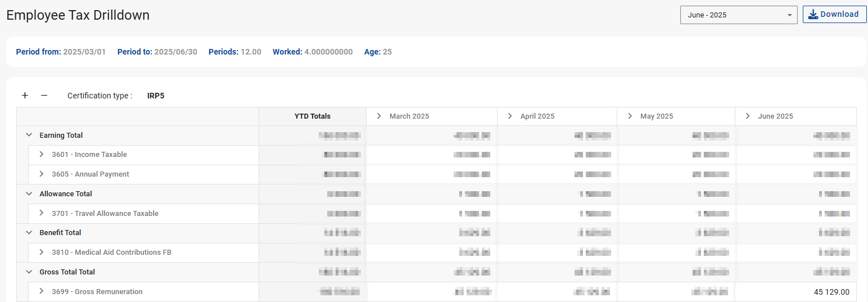Expand the June 2025 column chevron

[x=748, y=116]
